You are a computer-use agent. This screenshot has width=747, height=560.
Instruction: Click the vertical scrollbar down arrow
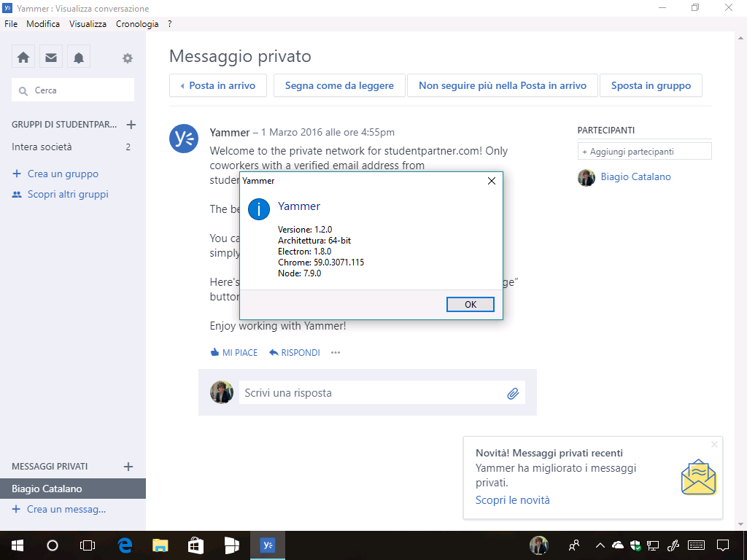point(741,524)
